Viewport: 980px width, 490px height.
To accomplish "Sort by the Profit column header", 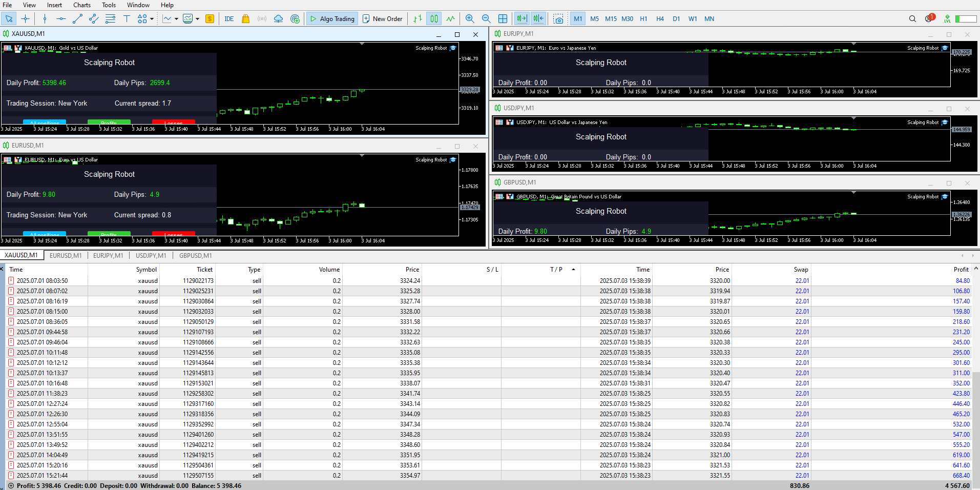I will point(961,270).
